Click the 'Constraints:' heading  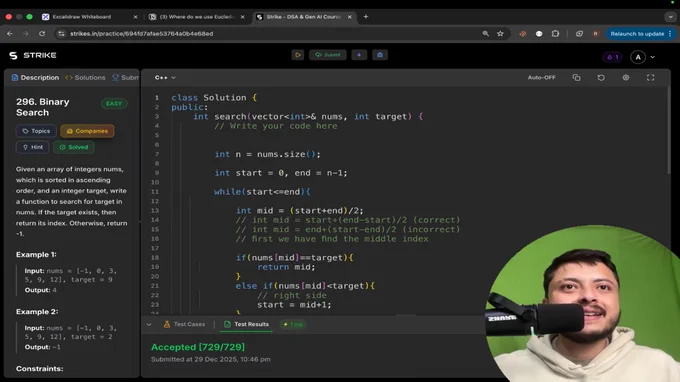39,369
